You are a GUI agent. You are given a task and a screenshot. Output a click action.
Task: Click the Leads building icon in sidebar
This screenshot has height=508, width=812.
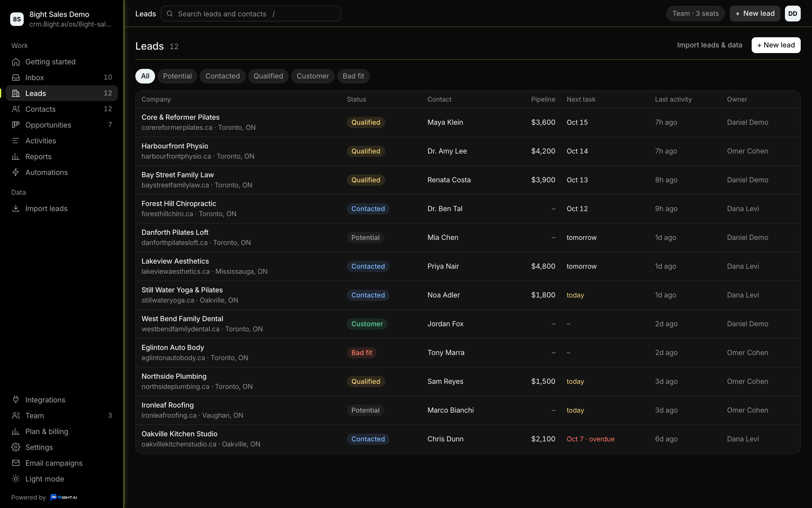point(16,93)
